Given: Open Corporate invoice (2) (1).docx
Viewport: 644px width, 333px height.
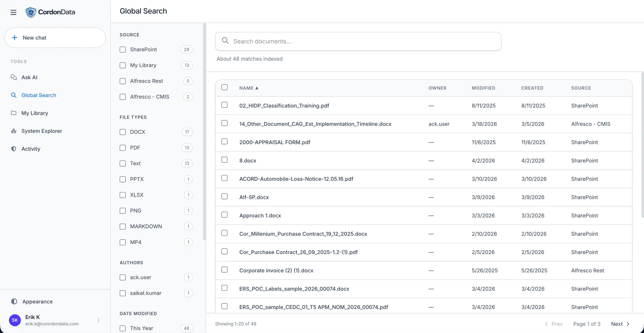Looking at the screenshot, I should click(x=276, y=270).
